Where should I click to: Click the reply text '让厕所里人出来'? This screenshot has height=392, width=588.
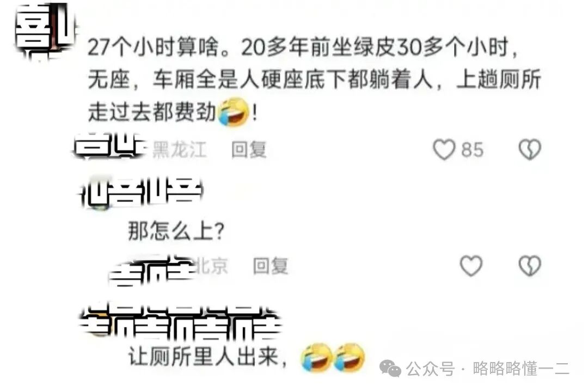[x=204, y=356]
